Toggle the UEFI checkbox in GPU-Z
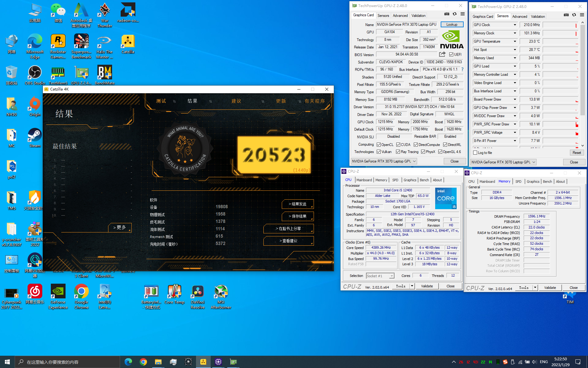 point(451,55)
